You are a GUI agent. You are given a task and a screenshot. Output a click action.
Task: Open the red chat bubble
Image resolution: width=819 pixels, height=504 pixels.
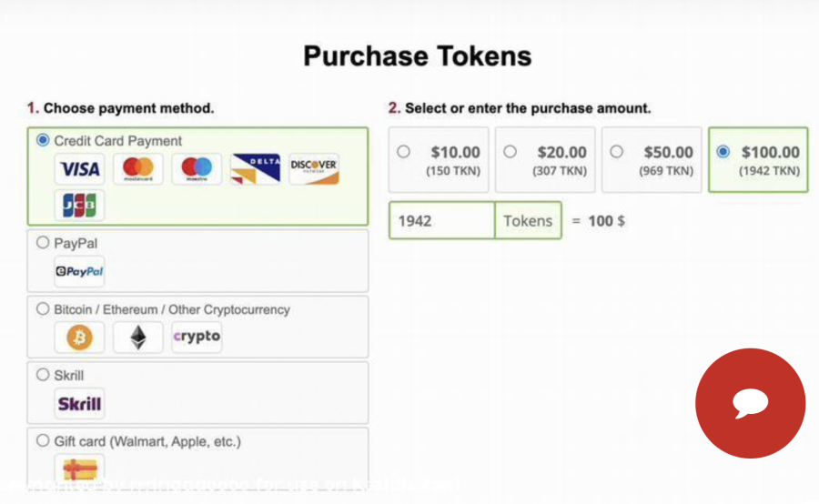point(751,403)
